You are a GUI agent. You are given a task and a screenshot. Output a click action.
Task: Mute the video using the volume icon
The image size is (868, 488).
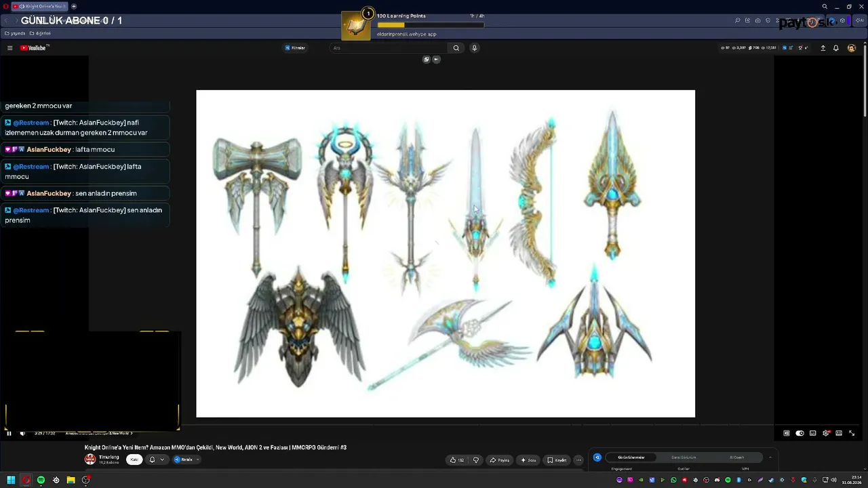click(22, 433)
